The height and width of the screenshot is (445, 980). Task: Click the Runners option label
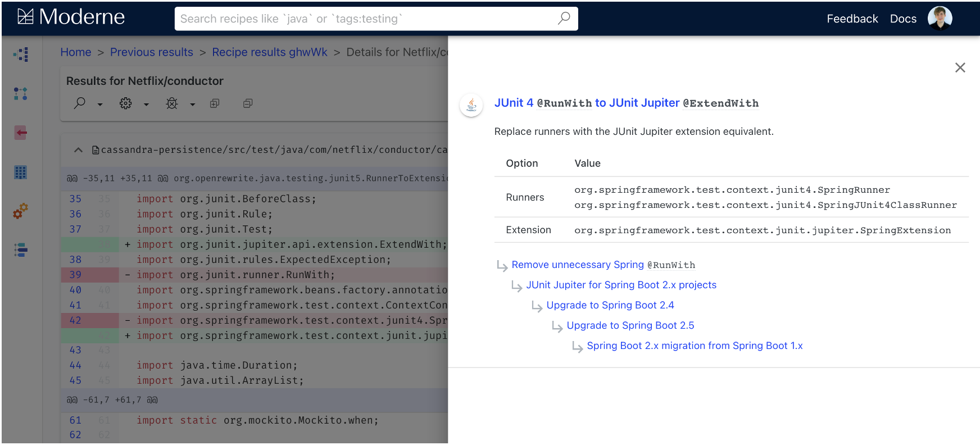point(525,197)
